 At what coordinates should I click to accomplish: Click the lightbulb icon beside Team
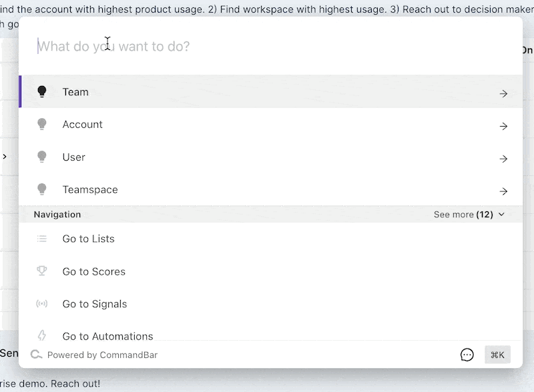pos(42,92)
